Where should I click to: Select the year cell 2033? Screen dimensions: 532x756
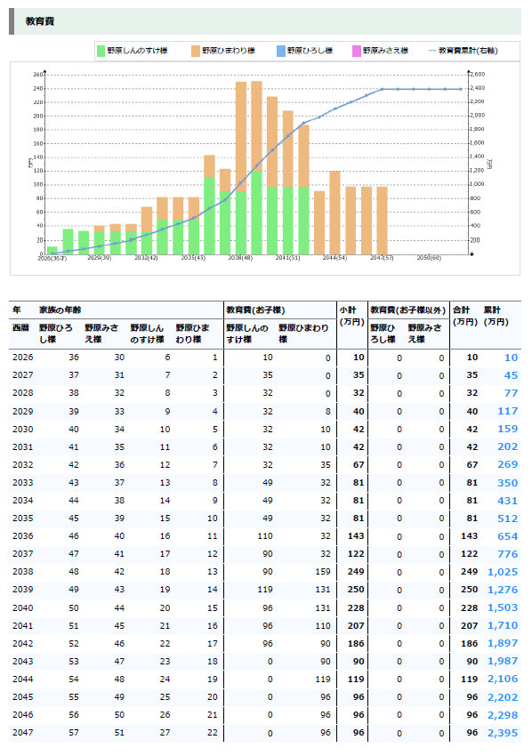(23, 483)
